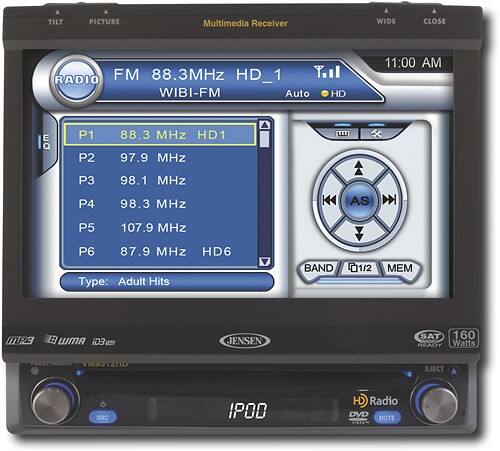Select preset P1 88.3 MHz HD1
The image size is (500, 451).
pos(160,135)
